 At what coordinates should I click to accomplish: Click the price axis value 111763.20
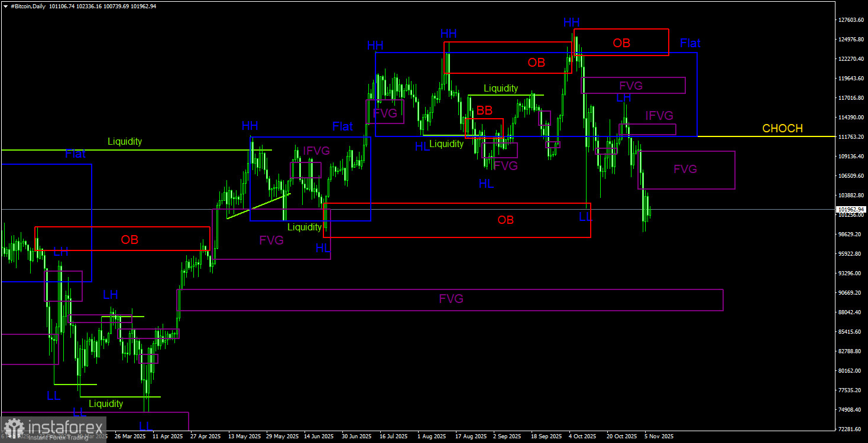[x=851, y=137]
